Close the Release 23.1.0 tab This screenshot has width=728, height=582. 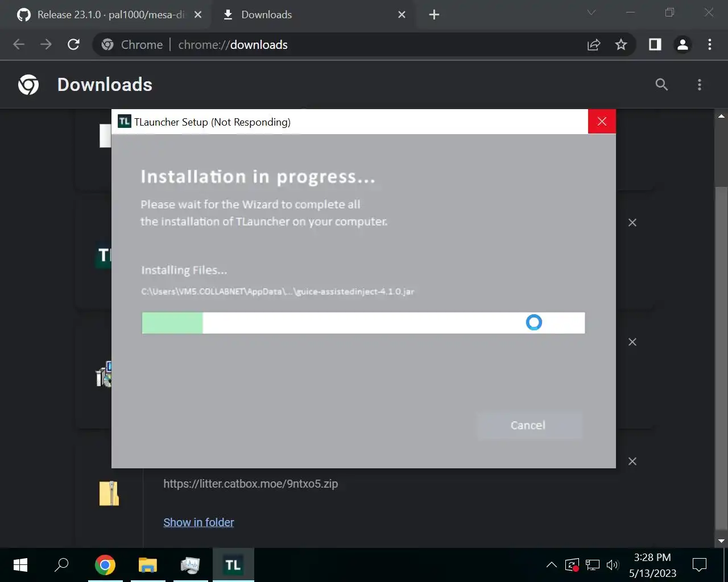tap(198, 15)
